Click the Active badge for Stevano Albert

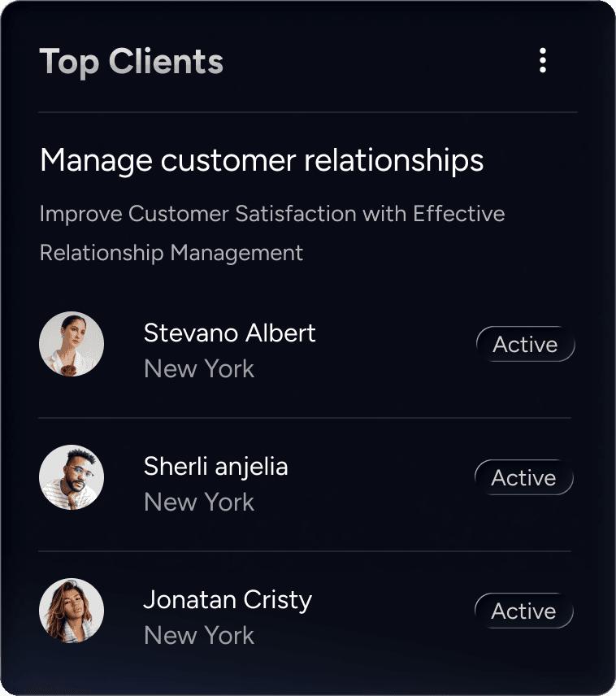(525, 345)
